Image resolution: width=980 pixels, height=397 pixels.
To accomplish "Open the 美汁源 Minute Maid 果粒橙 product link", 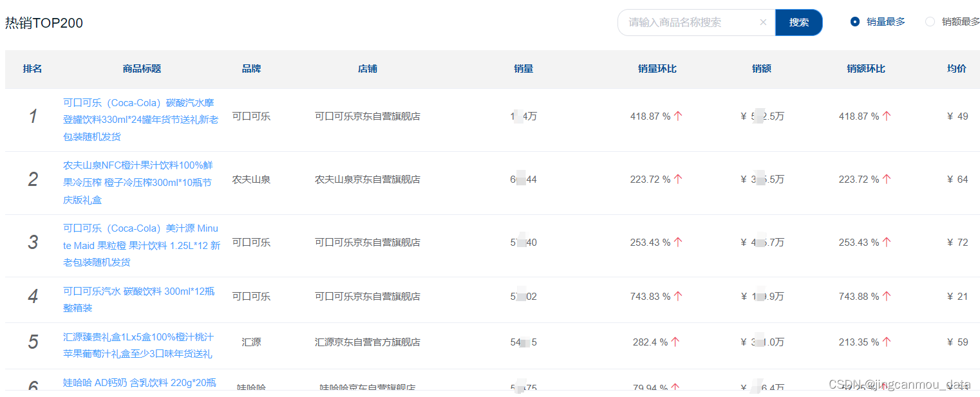I will coord(142,245).
